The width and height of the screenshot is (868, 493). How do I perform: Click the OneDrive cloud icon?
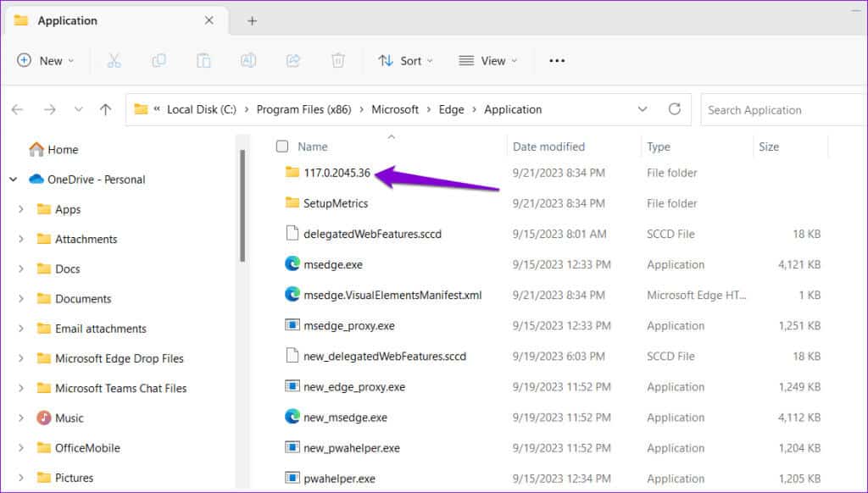coord(36,180)
